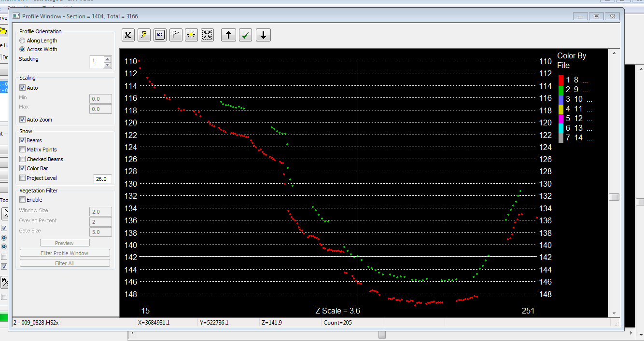Screen dimensions: 644x341
Task: Toggle the Color Bar checkbox
Action: pos(22,168)
